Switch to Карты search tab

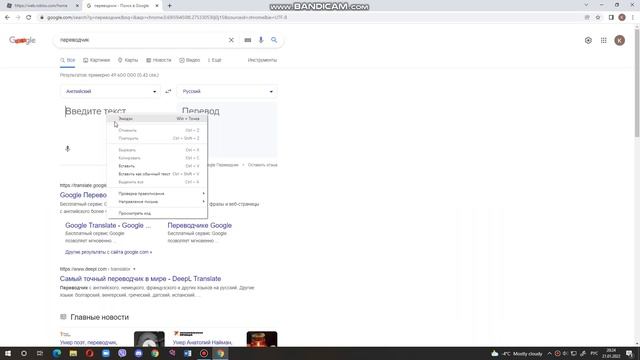tap(128, 60)
